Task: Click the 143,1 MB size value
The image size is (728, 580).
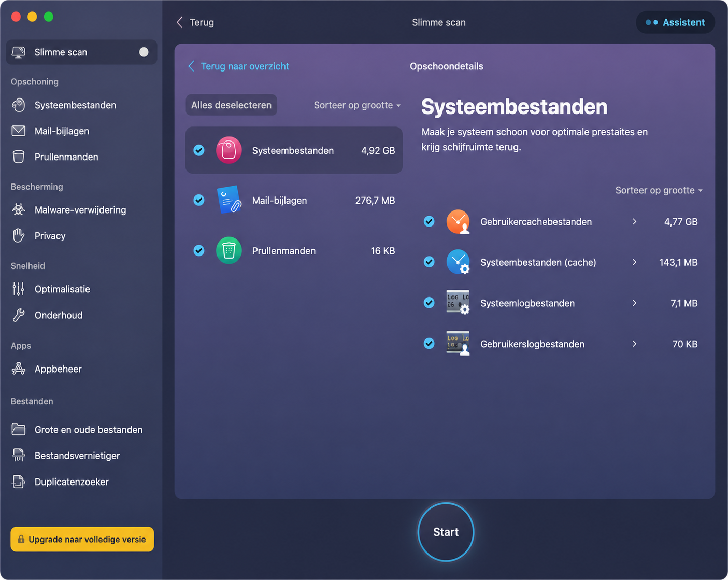Action: point(678,262)
